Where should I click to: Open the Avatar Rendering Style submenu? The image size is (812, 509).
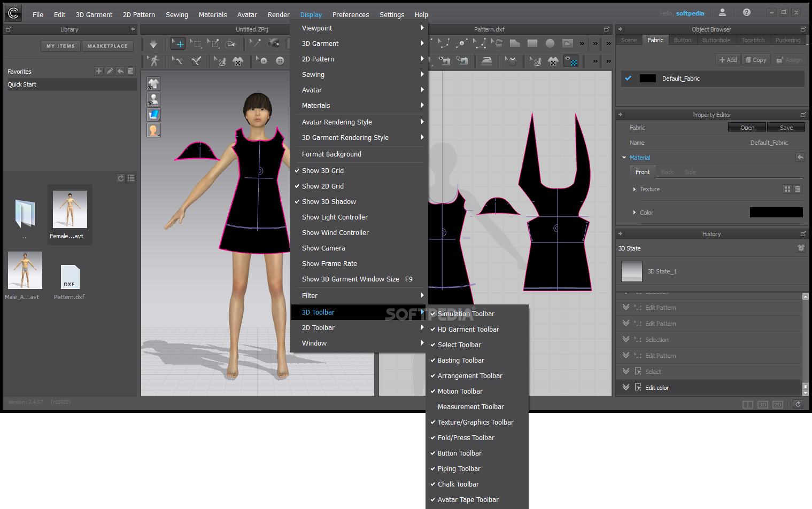pos(337,122)
